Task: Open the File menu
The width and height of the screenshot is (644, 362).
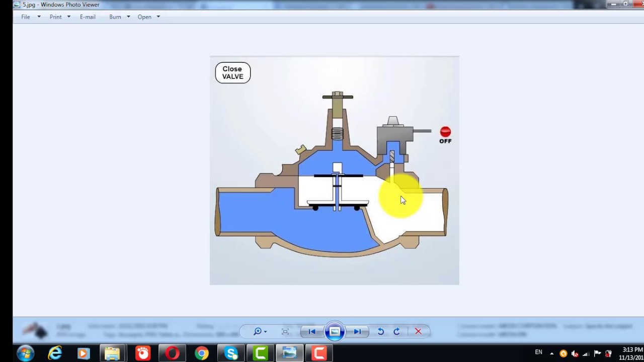Action: 26,17
